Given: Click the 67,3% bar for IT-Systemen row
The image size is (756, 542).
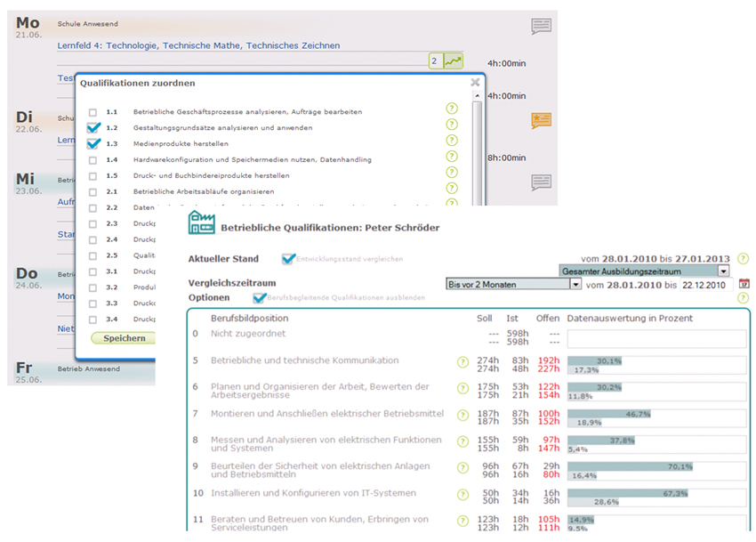Looking at the screenshot, I should click(x=628, y=493).
